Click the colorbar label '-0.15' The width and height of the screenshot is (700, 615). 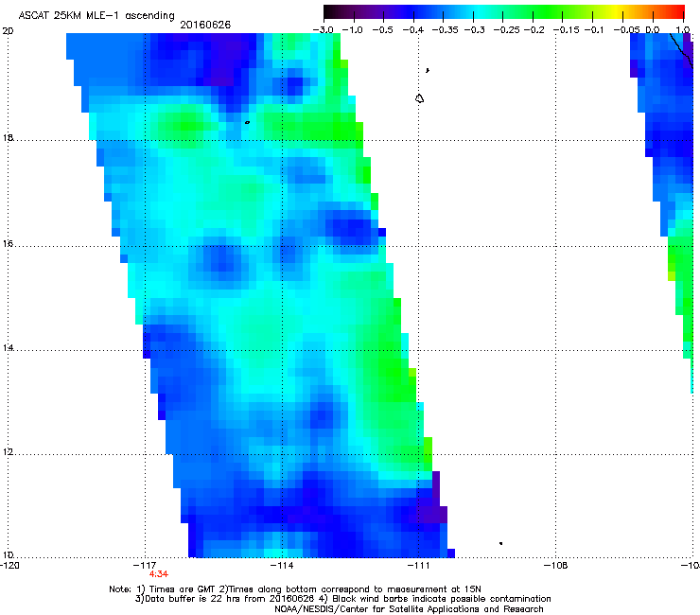567,30
